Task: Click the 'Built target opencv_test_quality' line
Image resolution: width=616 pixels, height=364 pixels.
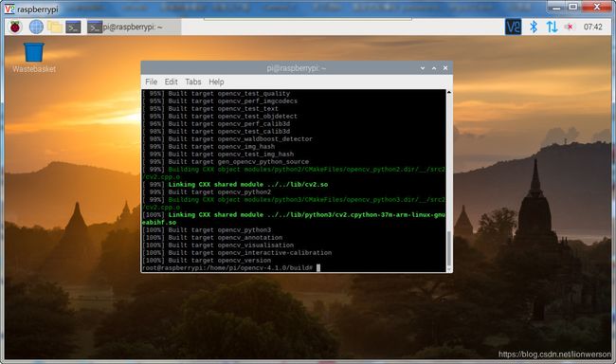Action: click(216, 94)
